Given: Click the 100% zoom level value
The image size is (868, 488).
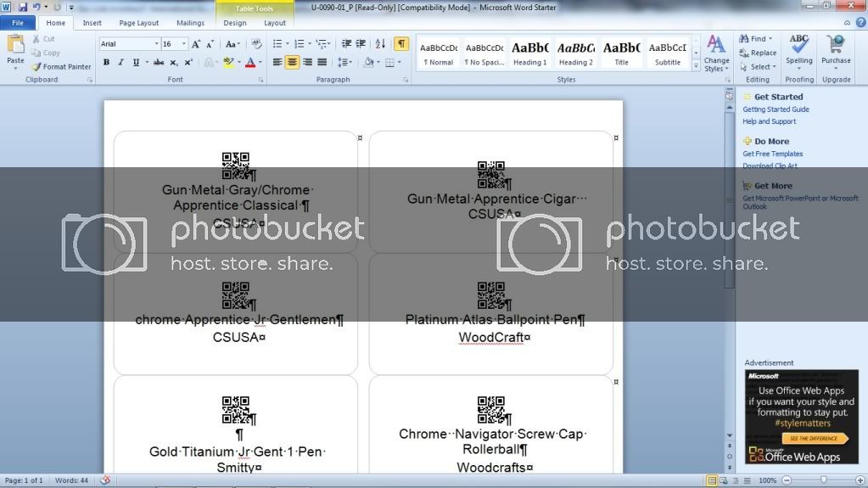Looking at the screenshot, I should (x=767, y=480).
